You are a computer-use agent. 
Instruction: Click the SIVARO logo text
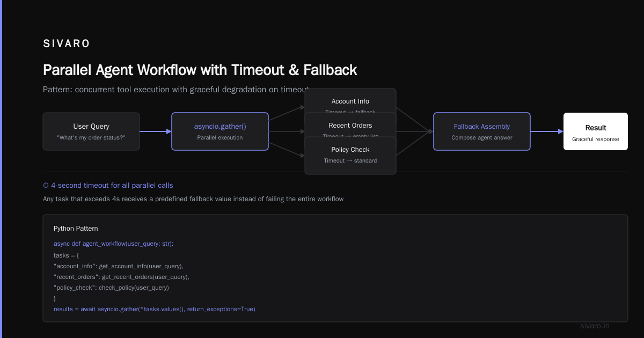click(67, 43)
